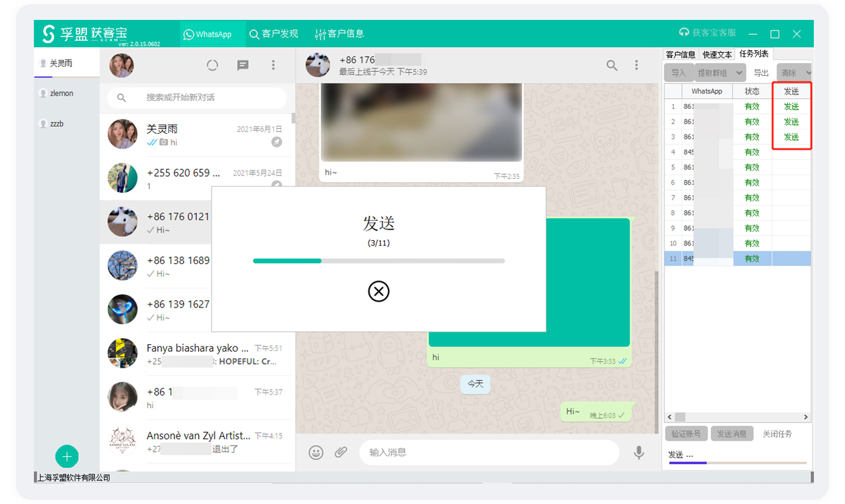Expand the 发送消息 send message dropdown
The image size is (845, 504).
(734, 433)
